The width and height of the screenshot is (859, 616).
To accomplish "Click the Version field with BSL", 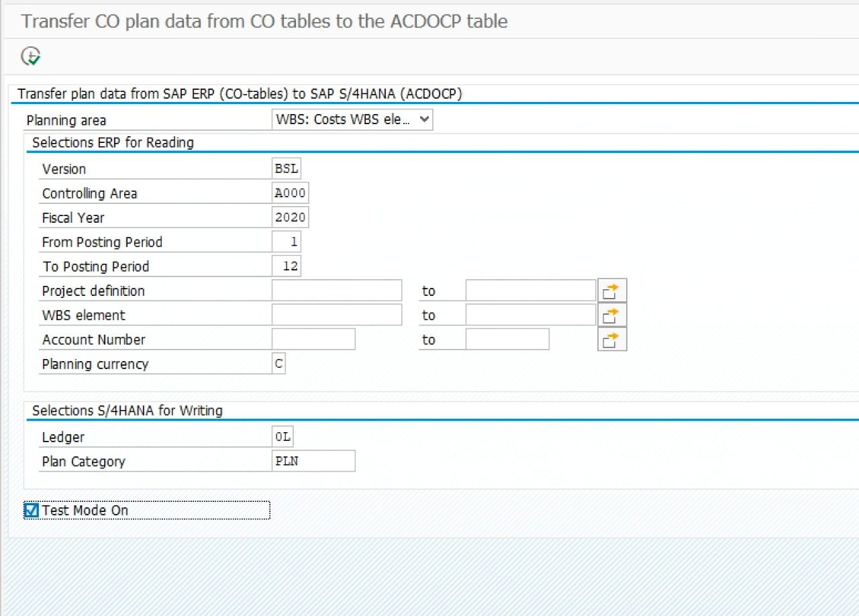I will click(287, 168).
